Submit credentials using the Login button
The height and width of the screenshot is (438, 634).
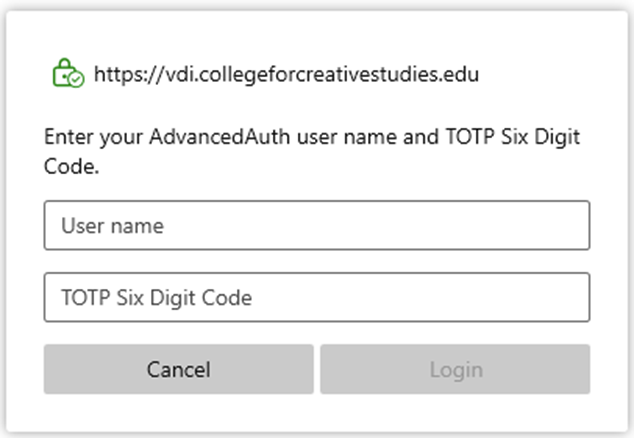455,369
